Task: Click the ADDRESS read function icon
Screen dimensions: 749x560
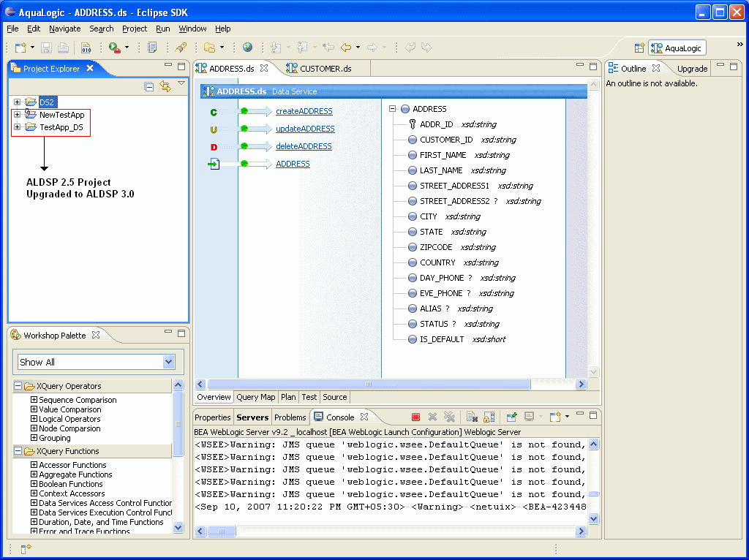Action: coord(214,164)
